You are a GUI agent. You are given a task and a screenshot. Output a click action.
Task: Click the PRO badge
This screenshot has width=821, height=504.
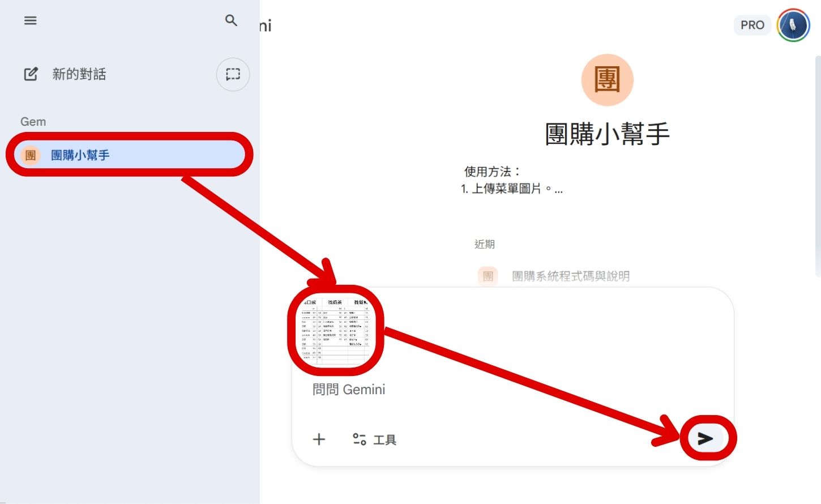pos(752,25)
